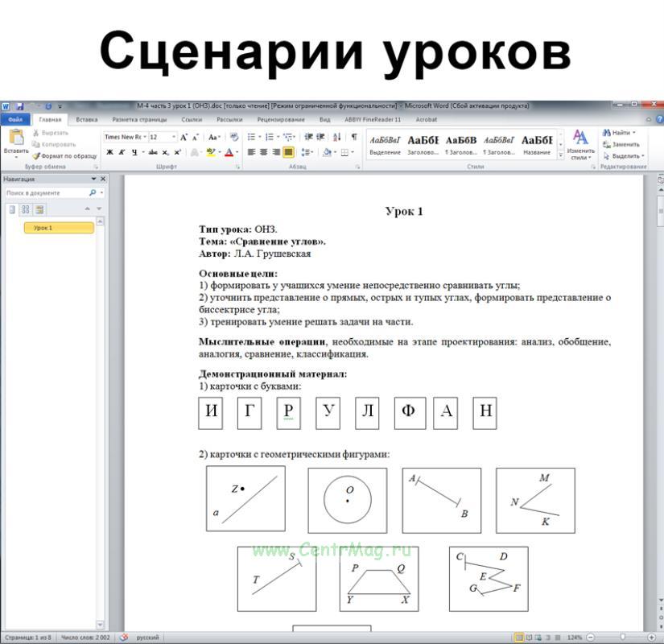Open the font name dropdown (Times New Roman)

[145, 137]
